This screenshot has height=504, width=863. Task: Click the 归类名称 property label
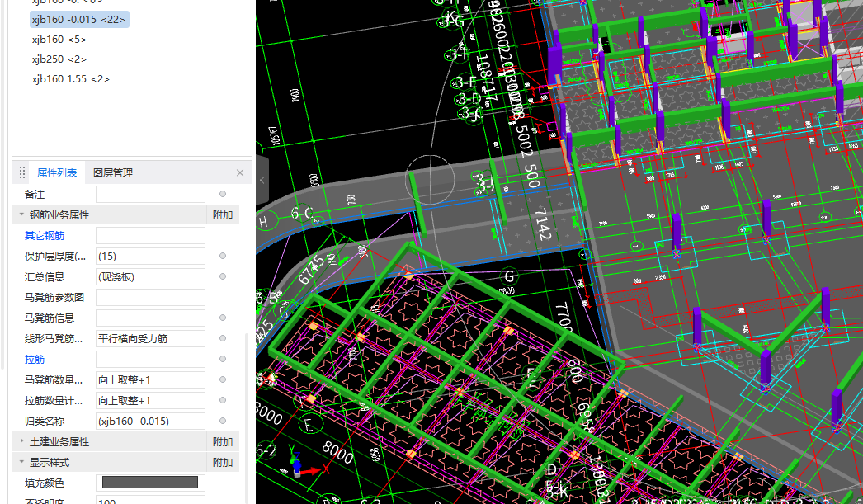click(45, 422)
